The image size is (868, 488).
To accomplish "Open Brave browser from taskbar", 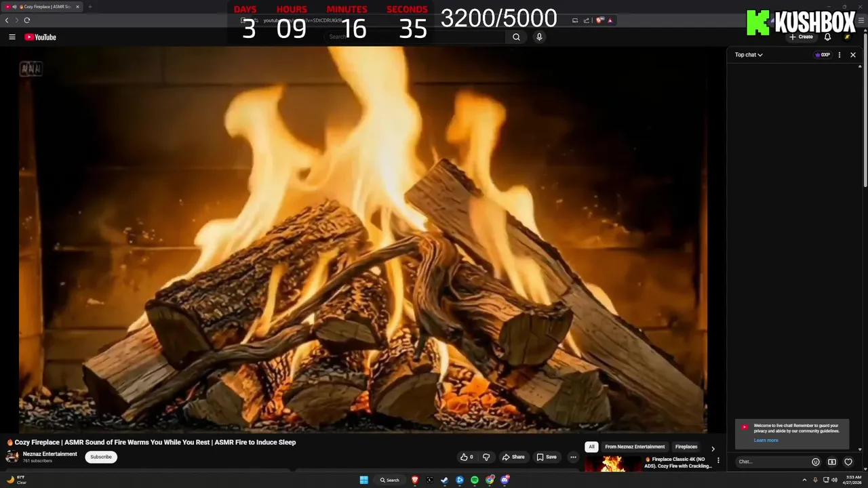I will pyautogui.click(x=415, y=480).
